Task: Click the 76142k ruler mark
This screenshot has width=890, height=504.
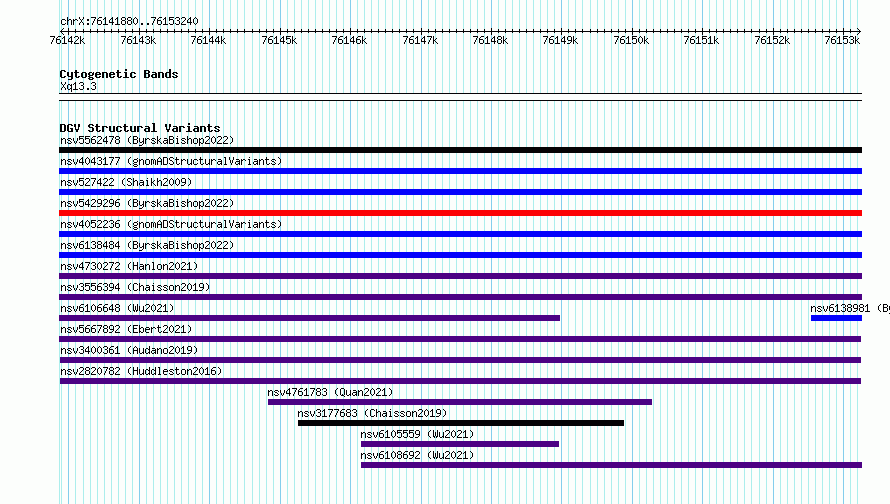Action: pyautogui.click(x=68, y=40)
